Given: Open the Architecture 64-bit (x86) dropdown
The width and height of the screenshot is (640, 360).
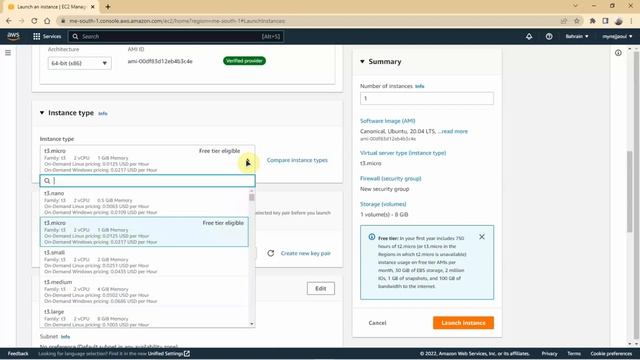Looking at the screenshot, I should [x=80, y=63].
